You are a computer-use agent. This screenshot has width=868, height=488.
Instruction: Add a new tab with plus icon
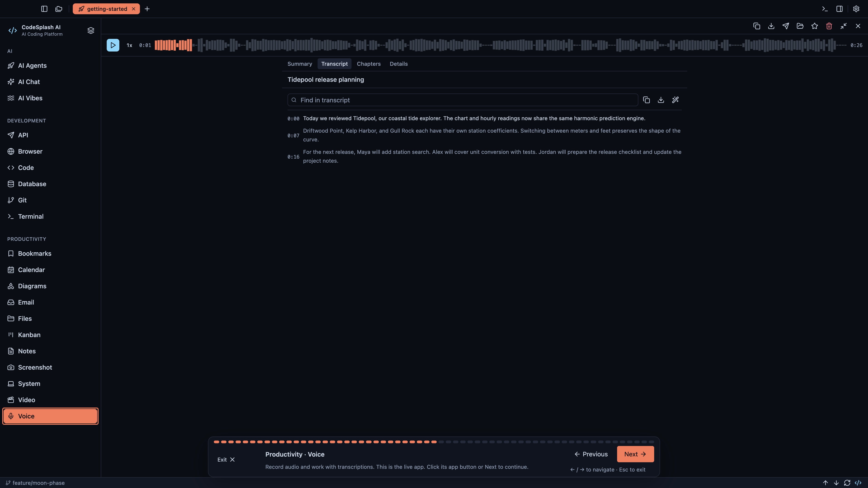click(x=147, y=9)
